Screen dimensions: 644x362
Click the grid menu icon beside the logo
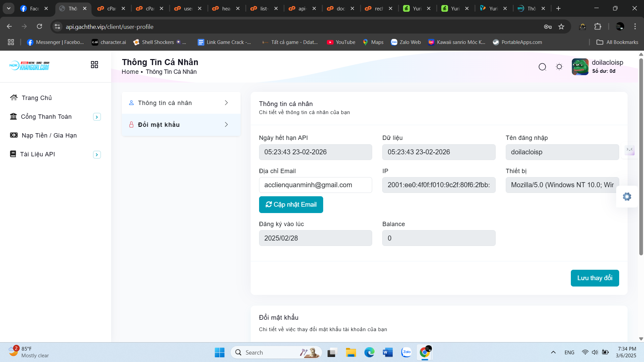pyautogui.click(x=94, y=65)
